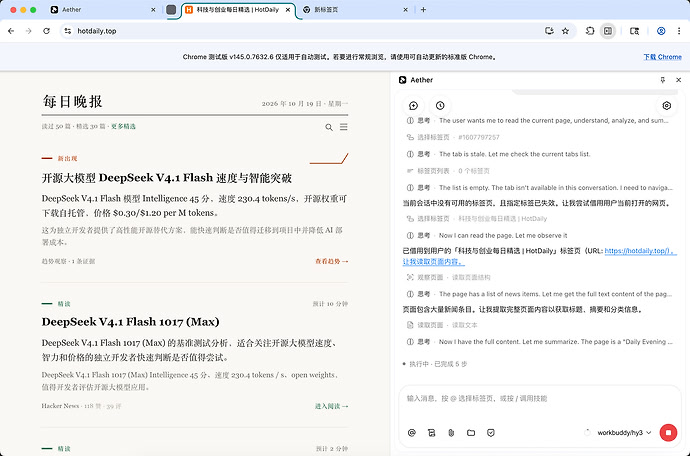
Task: Click the hotdaily.top address bar
Action: tap(304, 31)
